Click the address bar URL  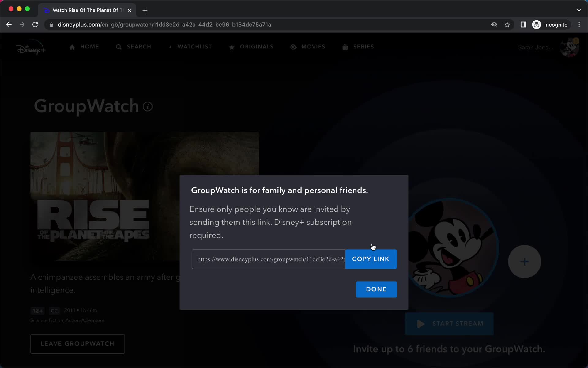[x=164, y=25]
